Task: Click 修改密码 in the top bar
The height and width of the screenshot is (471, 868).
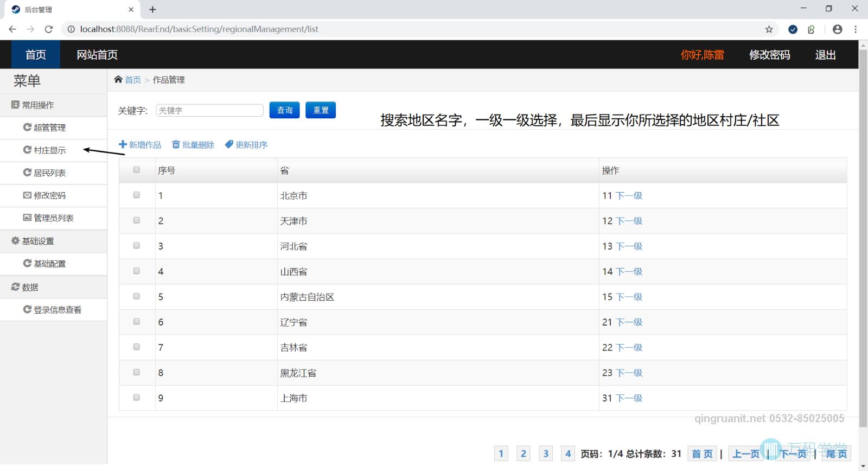Action: 770,55
